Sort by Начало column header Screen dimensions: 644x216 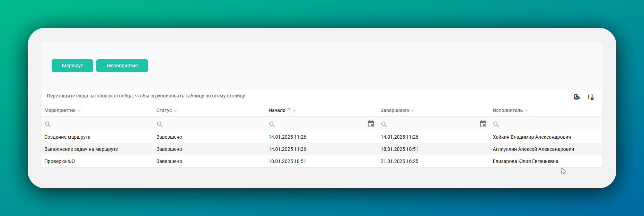pyautogui.click(x=277, y=110)
